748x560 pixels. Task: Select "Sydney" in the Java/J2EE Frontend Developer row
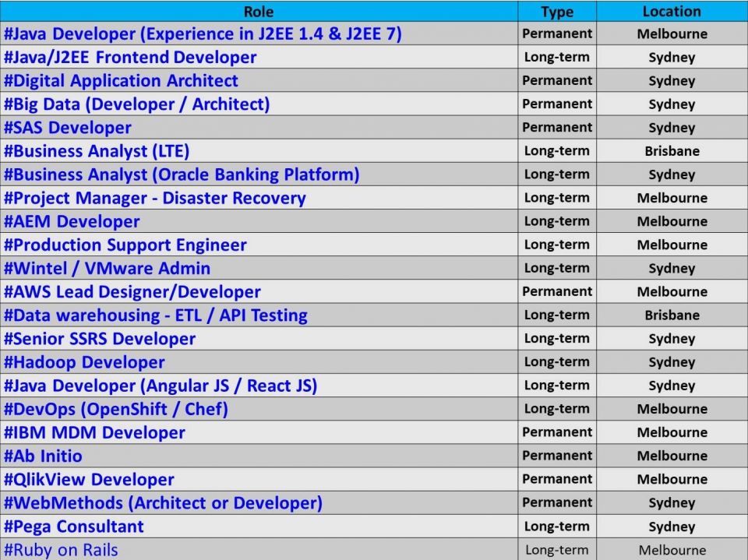pyautogui.click(x=672, y=58)
